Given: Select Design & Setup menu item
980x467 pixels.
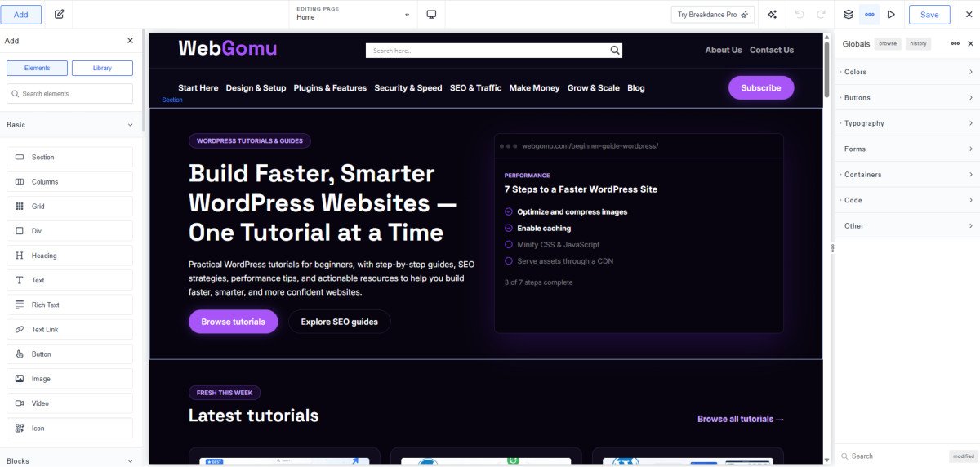Looking at the screenshot, I should click(256, 87).
